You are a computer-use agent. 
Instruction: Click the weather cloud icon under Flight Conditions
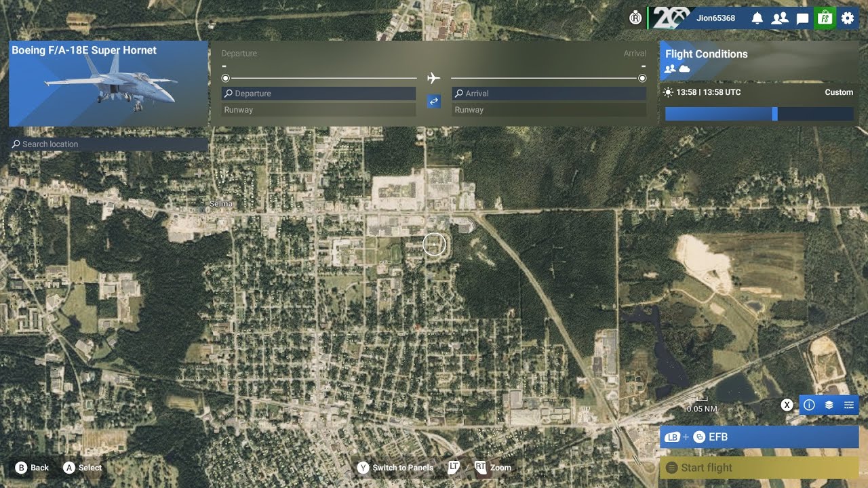tap(684, 69)
